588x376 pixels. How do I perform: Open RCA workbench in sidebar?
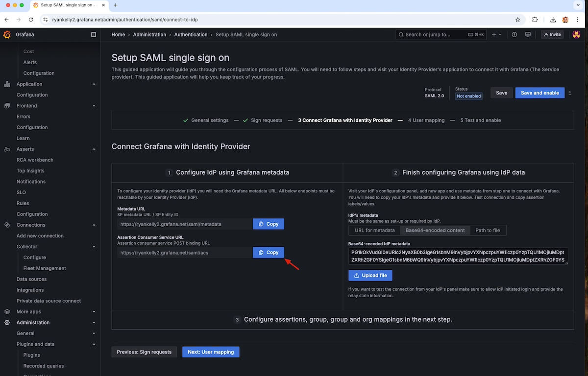click(35, 160)
